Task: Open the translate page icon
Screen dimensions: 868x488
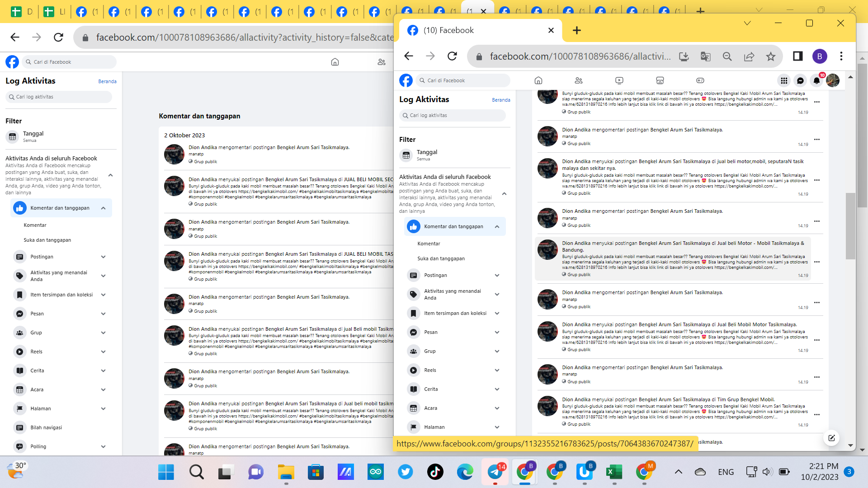Action: point(705,56)
